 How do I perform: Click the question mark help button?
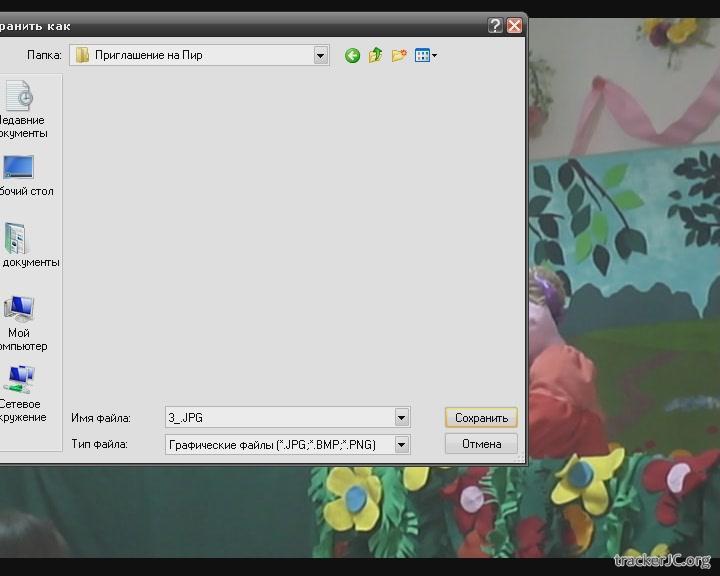(496, 26)
